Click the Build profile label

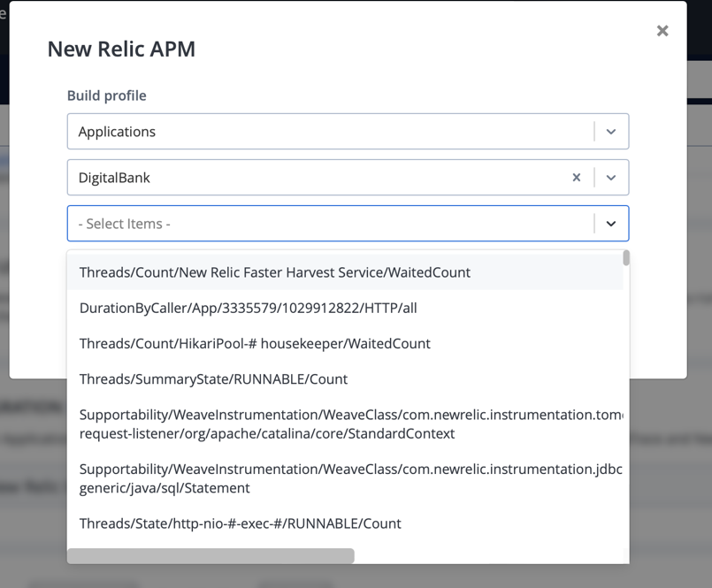coord(107,95)
